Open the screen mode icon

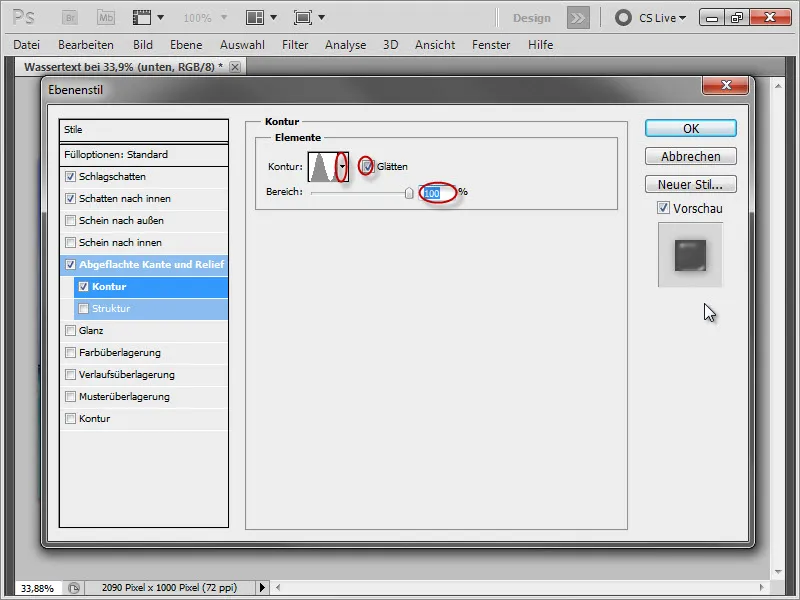[x=303, y=18]
